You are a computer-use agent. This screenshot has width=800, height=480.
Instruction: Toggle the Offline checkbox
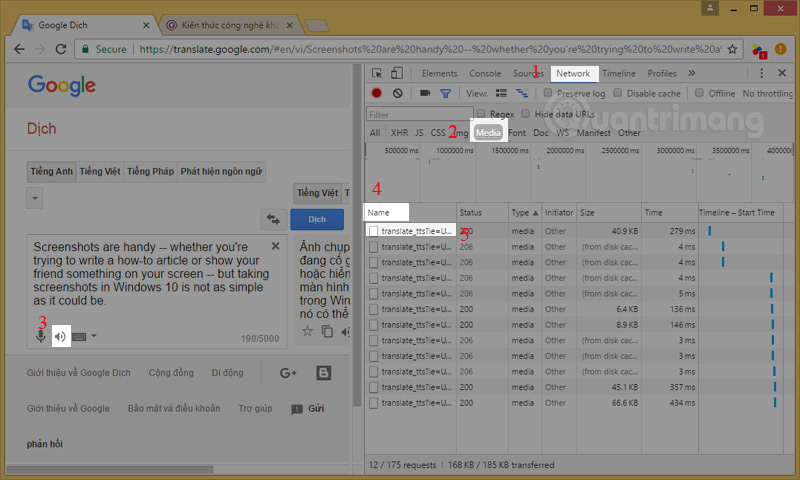pos(699,93)
